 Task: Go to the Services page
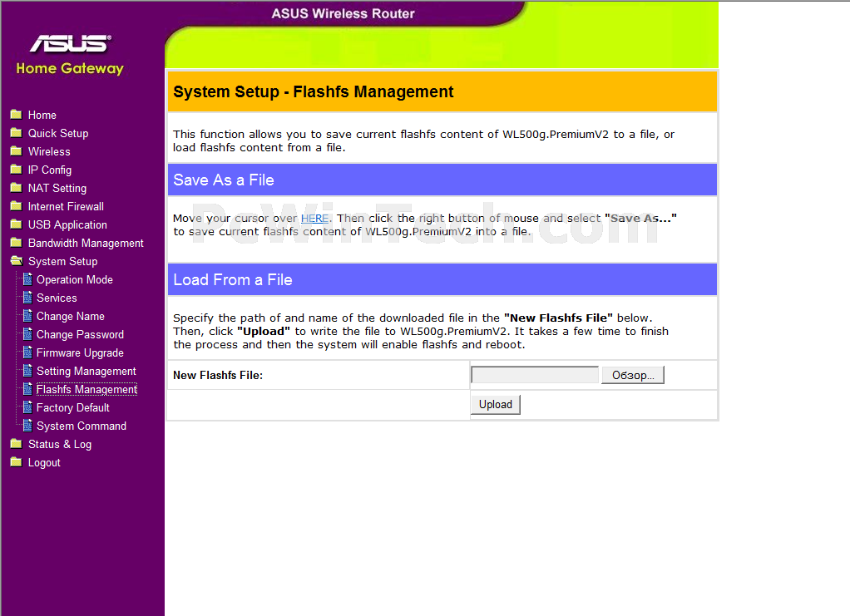click(57, 298)
